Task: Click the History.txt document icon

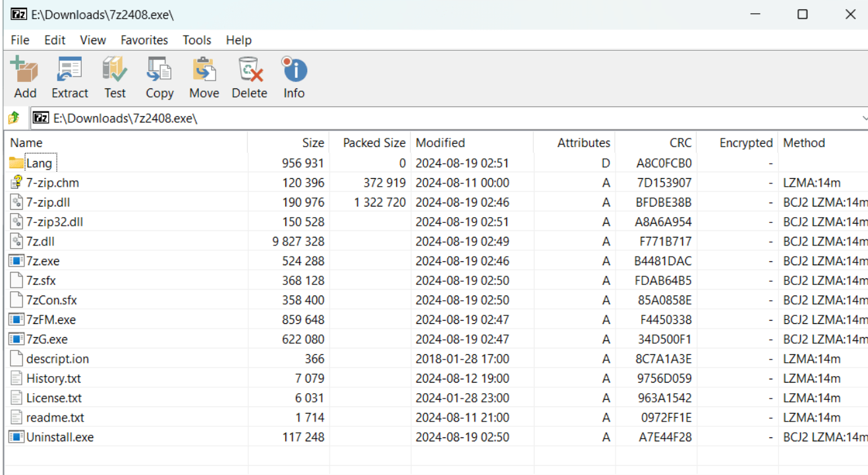Action: [x=17, y=379]
